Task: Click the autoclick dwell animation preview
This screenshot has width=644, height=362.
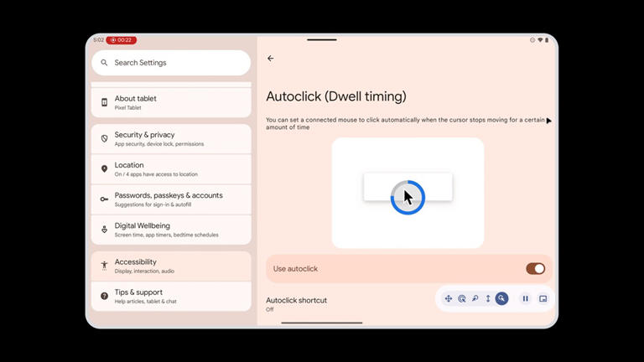Action: point(408,194)
